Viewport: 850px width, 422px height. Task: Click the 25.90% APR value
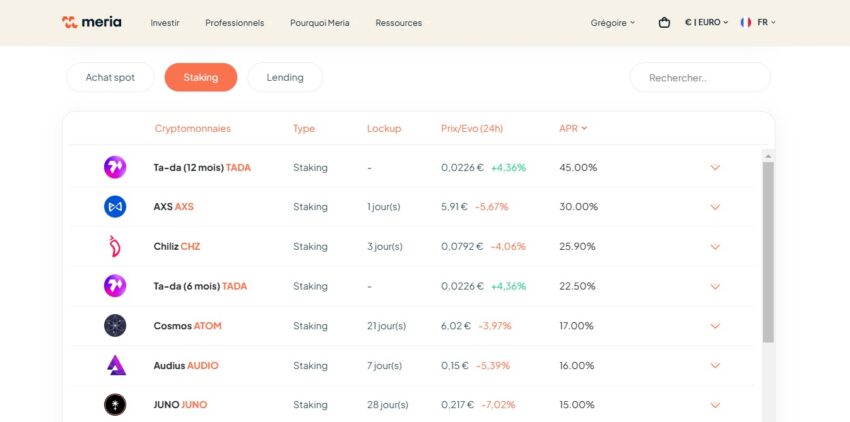click(577, 246)
